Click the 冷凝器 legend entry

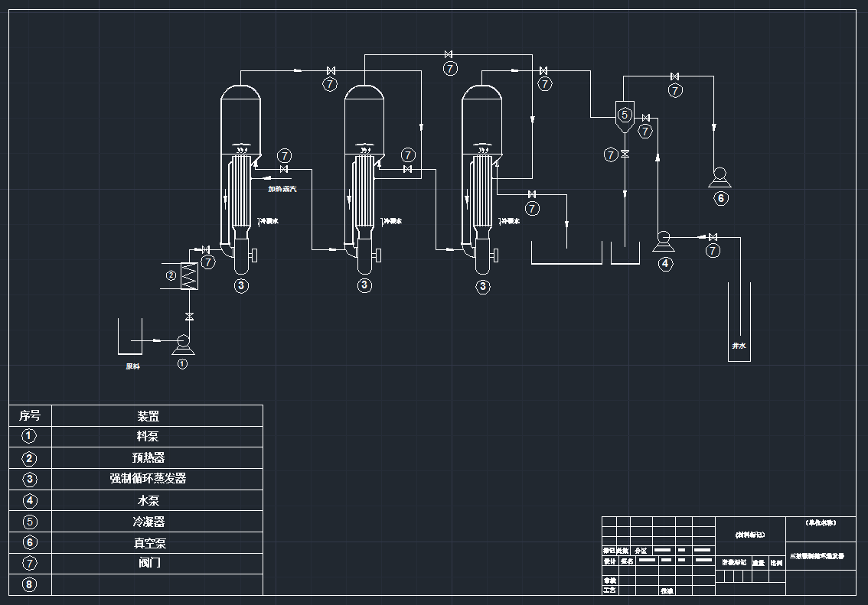pos(148,522)
